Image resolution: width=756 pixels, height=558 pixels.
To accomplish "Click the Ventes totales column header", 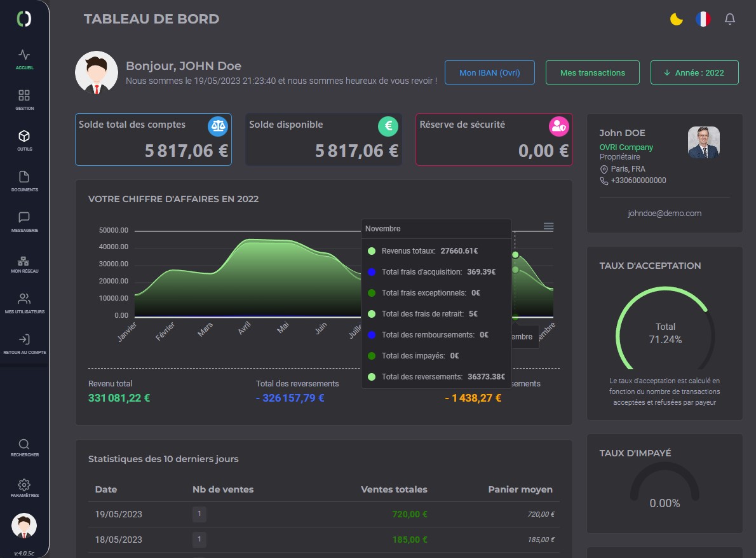I will [x=394, y=489].
